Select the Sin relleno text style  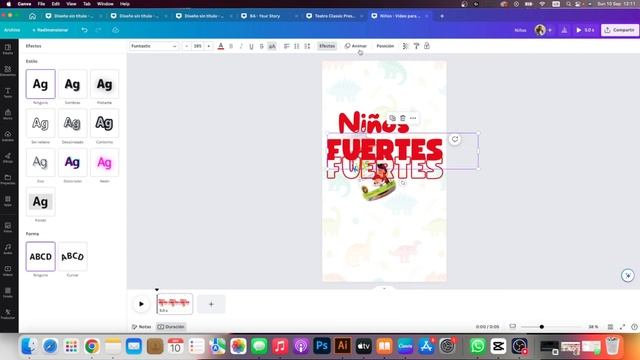pos(40,123)
